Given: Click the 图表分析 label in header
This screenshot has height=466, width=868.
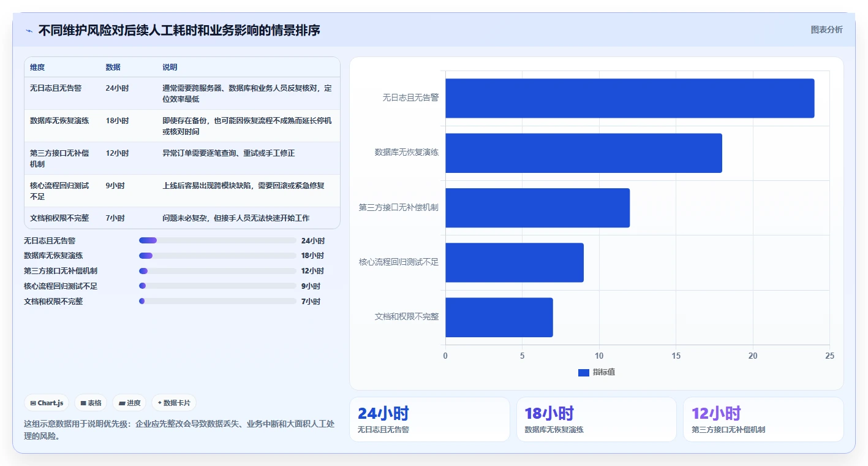Looking at the screenshot, I should tap(826, 29).
